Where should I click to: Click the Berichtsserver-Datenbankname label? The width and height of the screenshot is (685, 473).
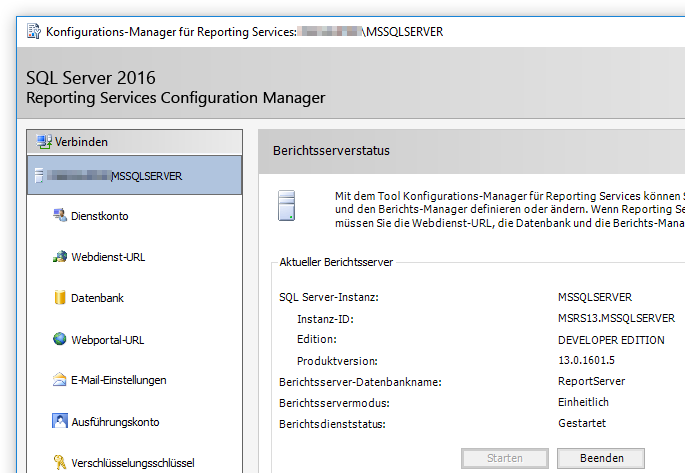[x=360, y=382]
